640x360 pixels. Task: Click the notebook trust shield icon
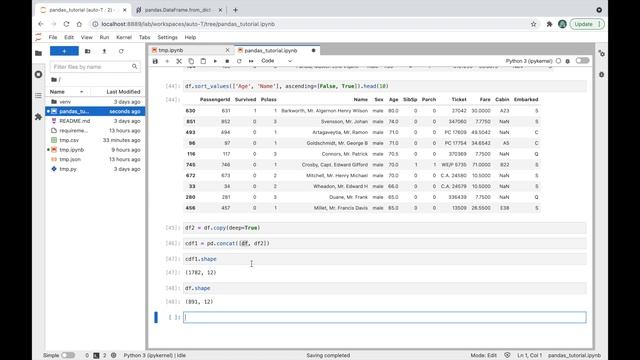[507, 356]
